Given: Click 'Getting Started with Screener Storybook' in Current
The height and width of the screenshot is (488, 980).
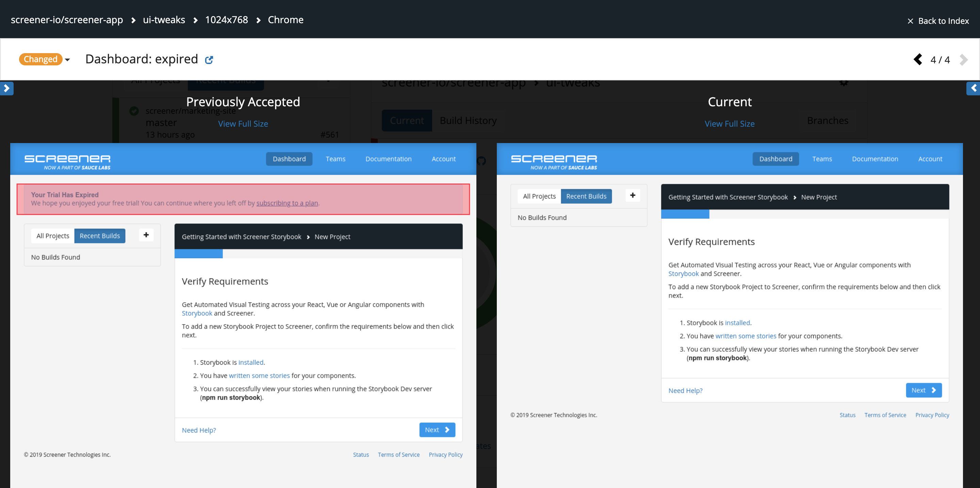Looking at the screenshot, I should point(728,197).
